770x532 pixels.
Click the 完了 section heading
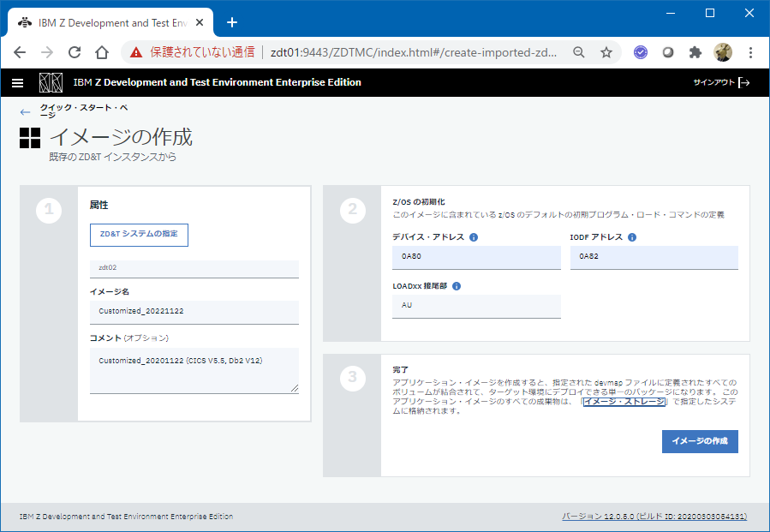(x=400, y=369)
